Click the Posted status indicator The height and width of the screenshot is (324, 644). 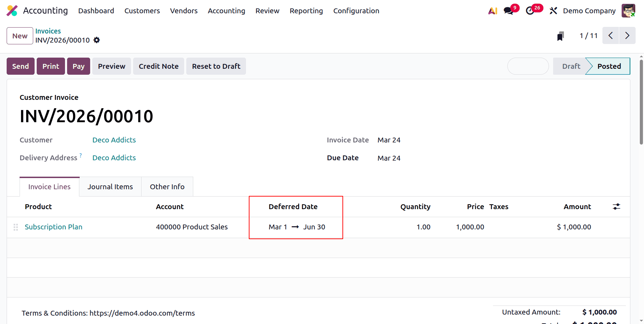click(609, 66)
